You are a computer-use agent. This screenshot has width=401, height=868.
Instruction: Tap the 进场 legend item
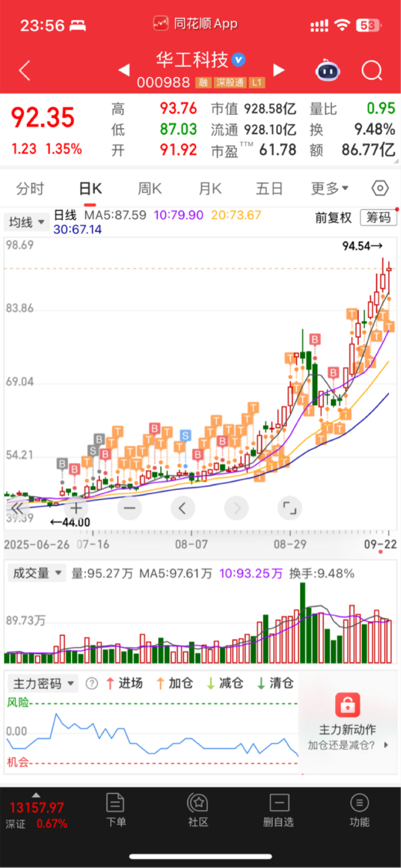click(x=124, y=683)
